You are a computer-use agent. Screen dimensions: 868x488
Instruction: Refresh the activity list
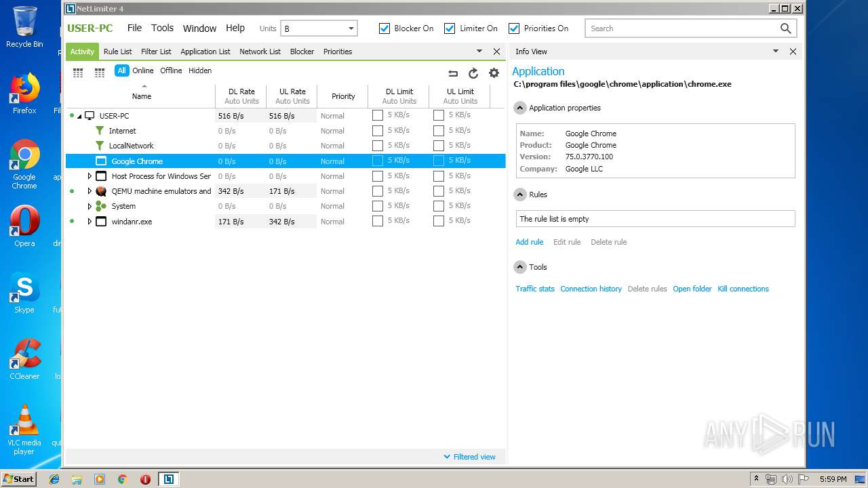click(473, 73)
